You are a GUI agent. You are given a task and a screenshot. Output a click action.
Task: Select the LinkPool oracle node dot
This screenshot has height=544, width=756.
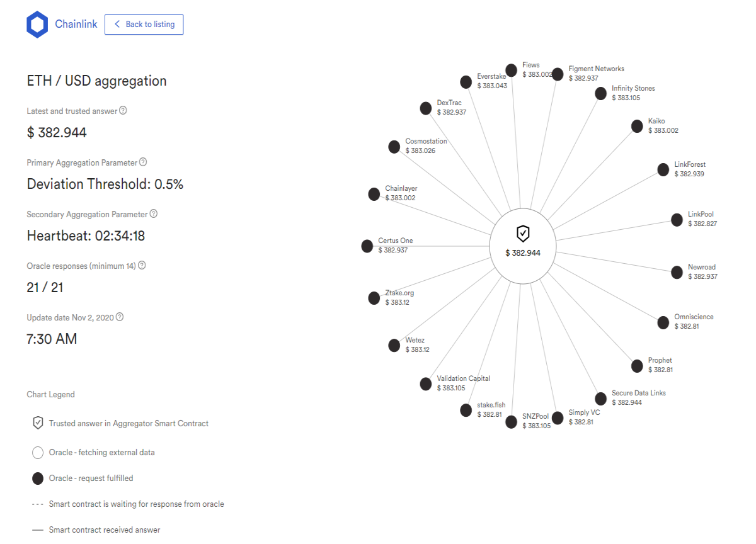(x=677, y=220)
